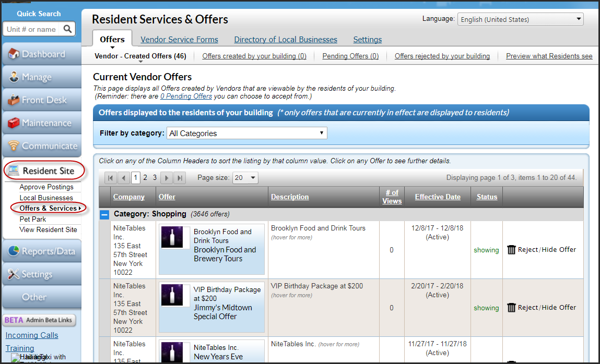The width and height of the screenshot is (600, 364).
Task: Click Preview what Residents see
Action: (x=549, y=56)
